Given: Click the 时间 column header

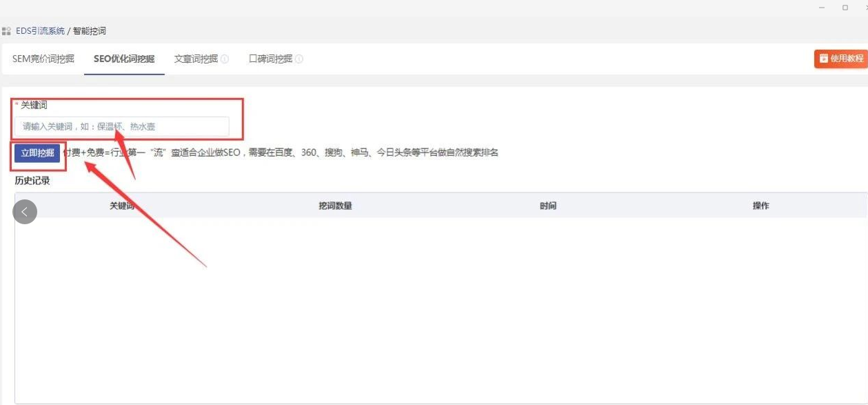Looking at the screenshot, I should click(x=548, y=206).
